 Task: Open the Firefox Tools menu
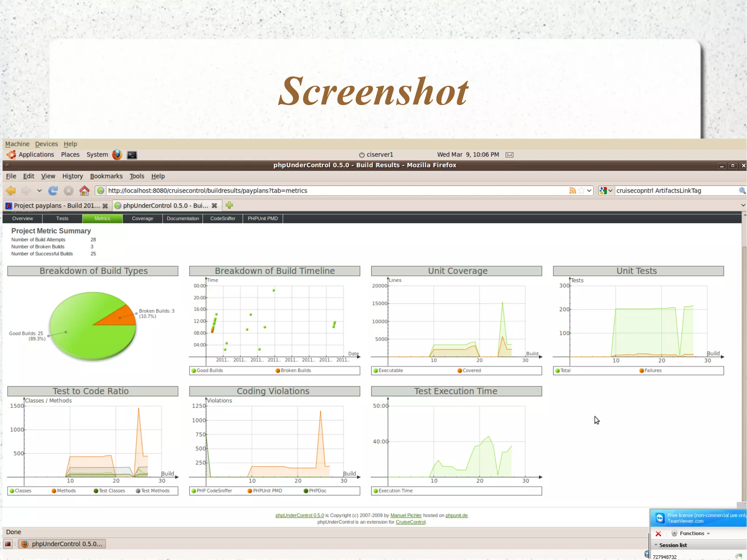click(137, 176)
